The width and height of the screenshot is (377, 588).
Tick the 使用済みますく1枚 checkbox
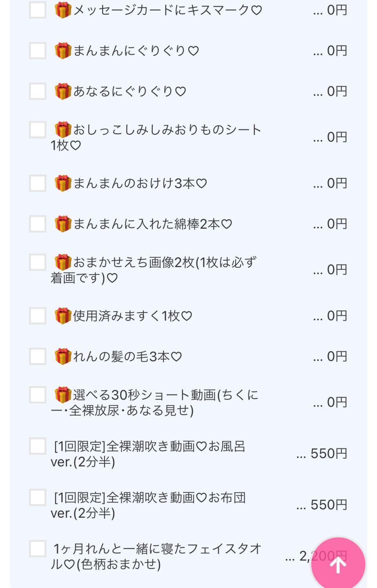click(38, 316)
